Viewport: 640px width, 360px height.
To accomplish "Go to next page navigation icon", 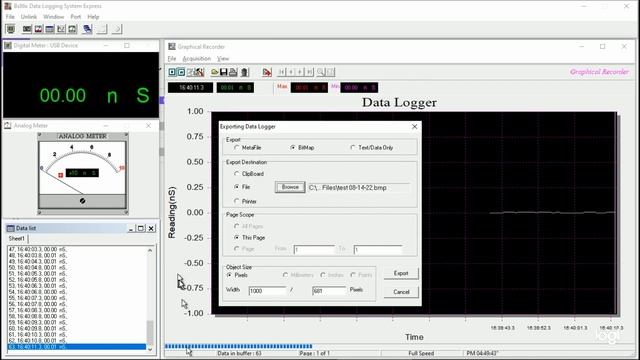I will tap(300, 72).
